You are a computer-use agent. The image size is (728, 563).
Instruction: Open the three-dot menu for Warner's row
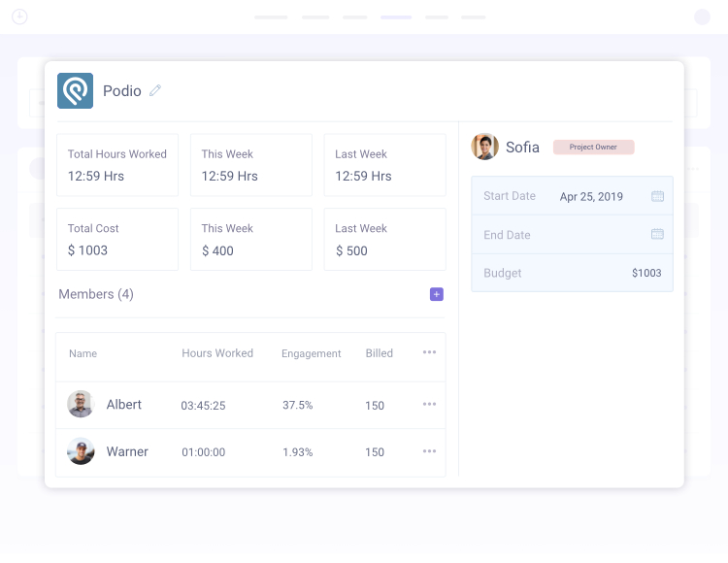coord(429,451)
